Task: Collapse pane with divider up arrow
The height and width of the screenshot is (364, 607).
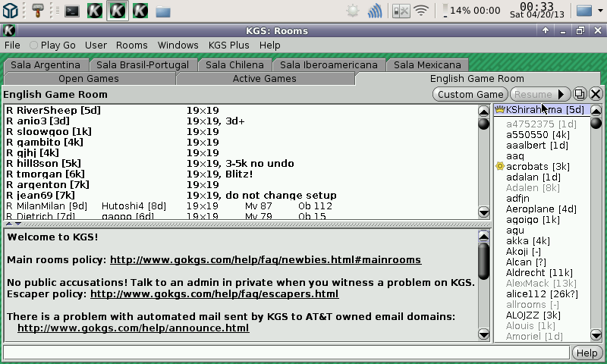Action: click(9, 224)
